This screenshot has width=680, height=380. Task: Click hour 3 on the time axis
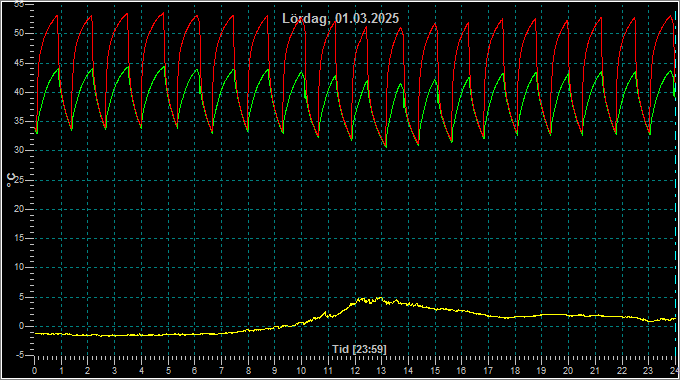(114, 371)
